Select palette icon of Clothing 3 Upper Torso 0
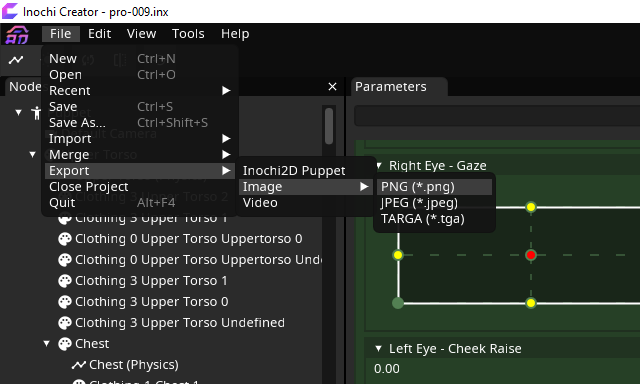The image size is (640, 384). click(x=64, y=302)
